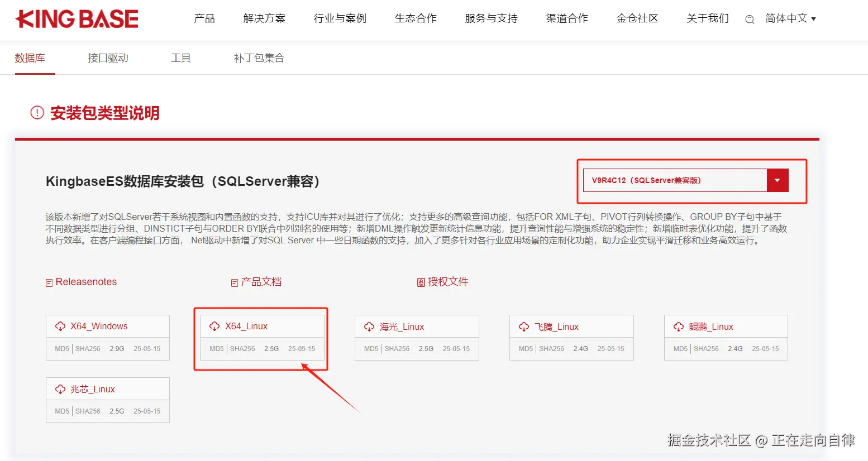Click the 2.5G size of 兆芯_Linux
The width and height of the screenshot is (868, 461).
point(117,411)
